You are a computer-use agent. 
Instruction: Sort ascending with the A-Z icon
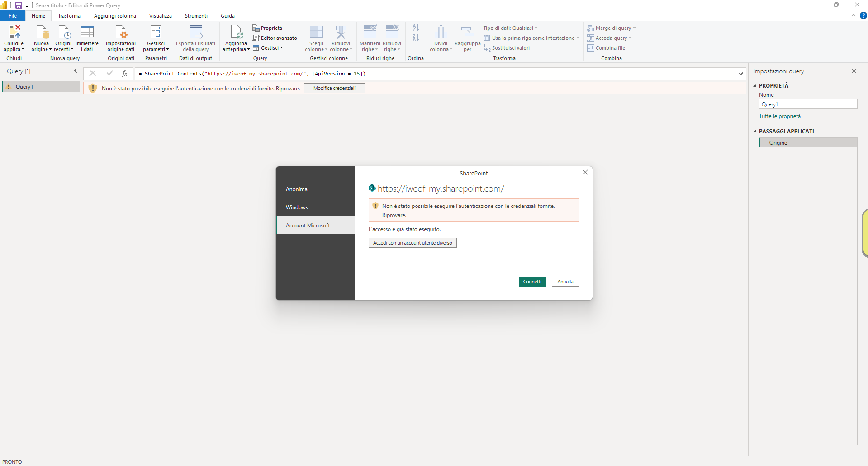(x=416, y=28)
